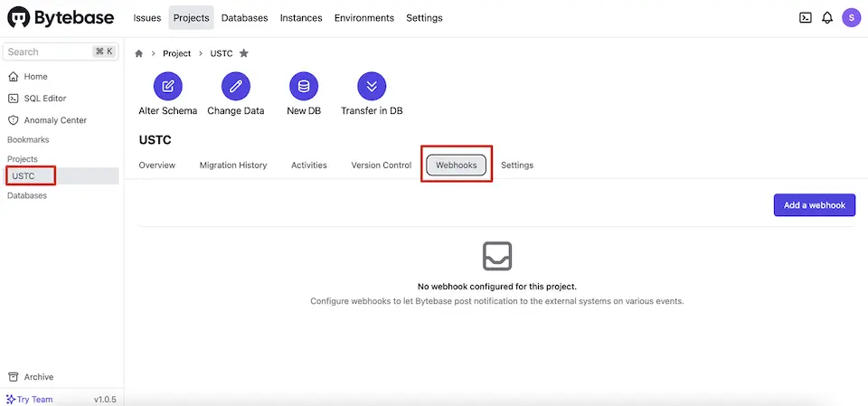Switch to the Migration History tab
868x406 pixels.
tap(233, 165)
